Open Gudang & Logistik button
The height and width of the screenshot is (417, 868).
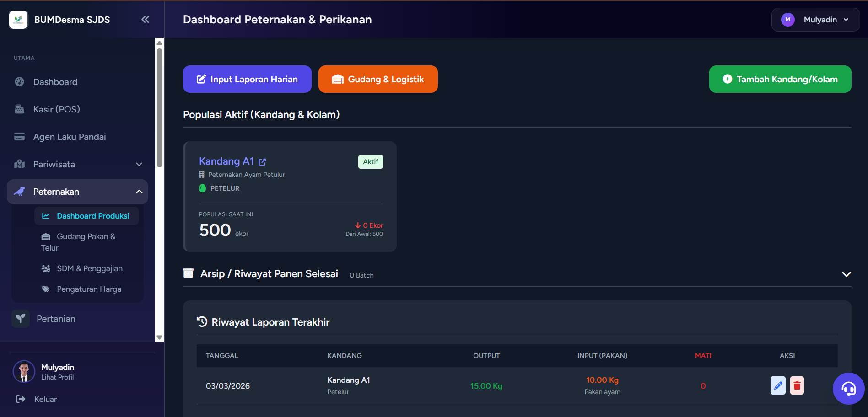click(x=378, y=79)
